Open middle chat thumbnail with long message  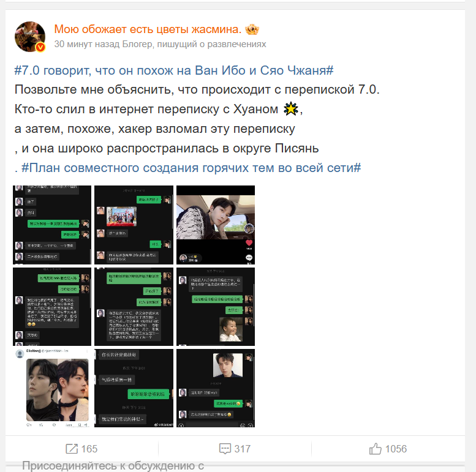coord(134,306)
